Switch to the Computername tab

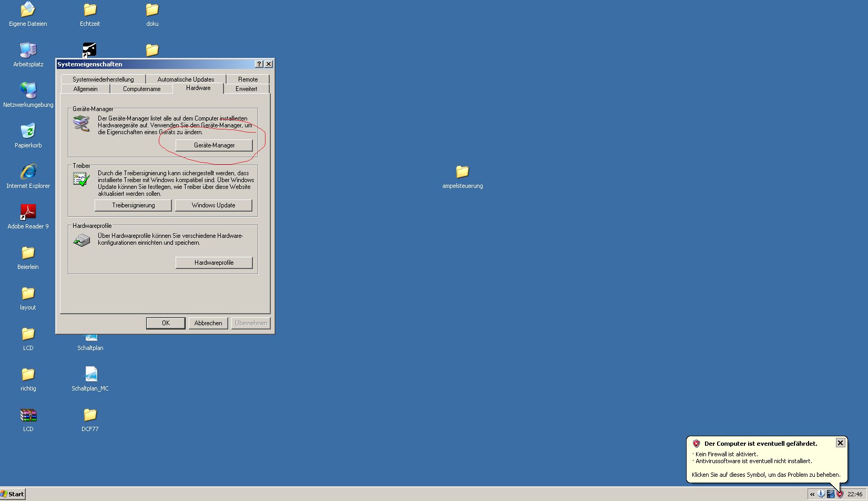pyautogui.click(x=141, y=89)
